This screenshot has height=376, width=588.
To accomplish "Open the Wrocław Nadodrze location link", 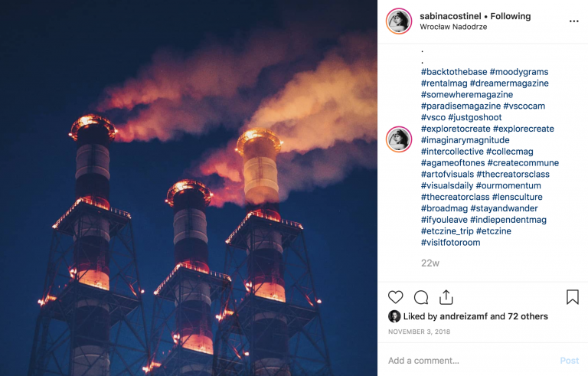I will coord(453,27).
